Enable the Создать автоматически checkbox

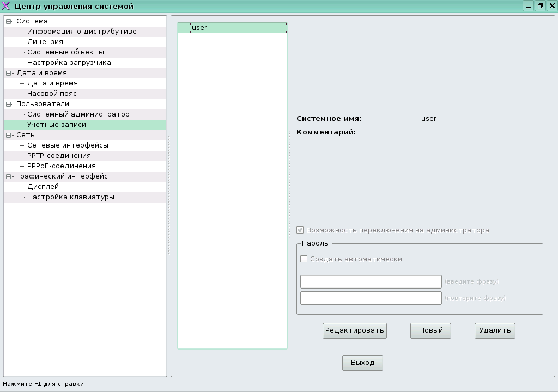click(304, 259)
